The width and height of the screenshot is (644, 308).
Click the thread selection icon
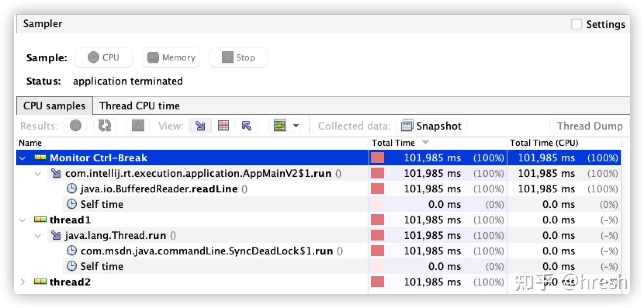pos(280,126)
